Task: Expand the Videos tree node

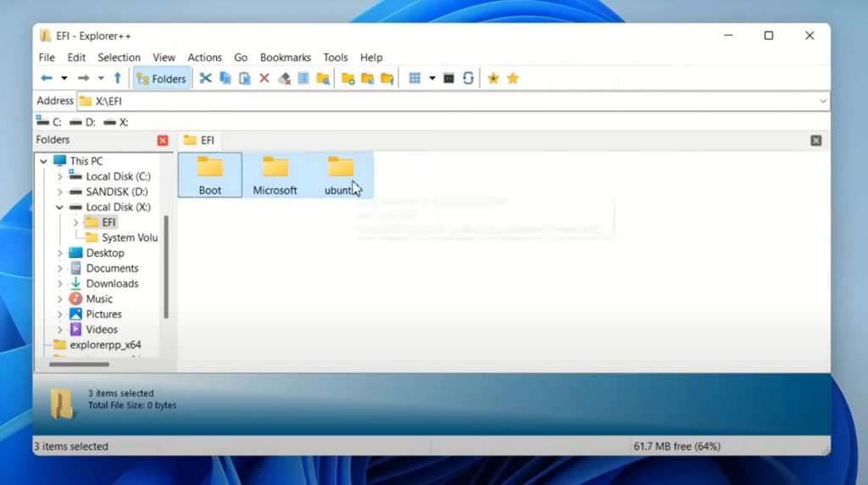Action: pyautogui.click(x=59, y=330)
